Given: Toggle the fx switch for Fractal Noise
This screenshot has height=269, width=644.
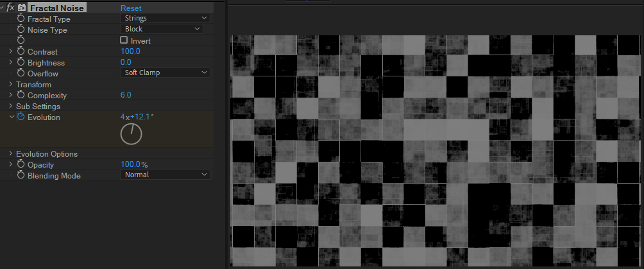Looking at the screenshot, I should 10,8.
